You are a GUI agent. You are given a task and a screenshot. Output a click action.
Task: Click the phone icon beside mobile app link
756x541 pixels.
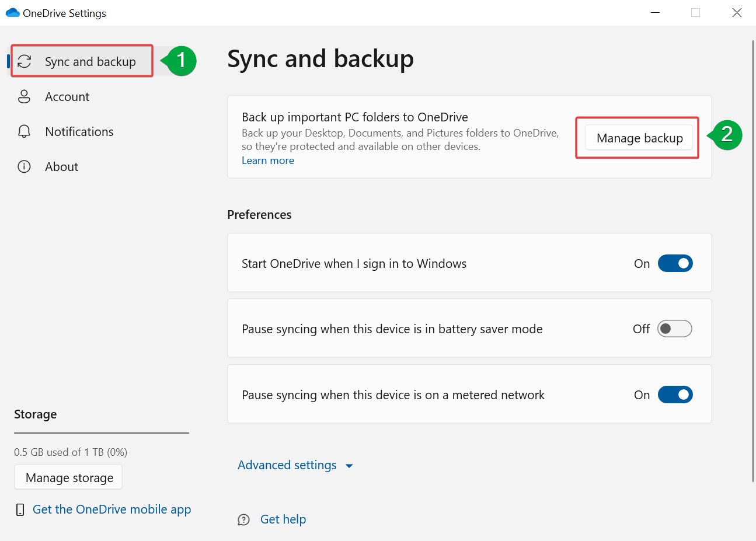click(x=20, y=510)
